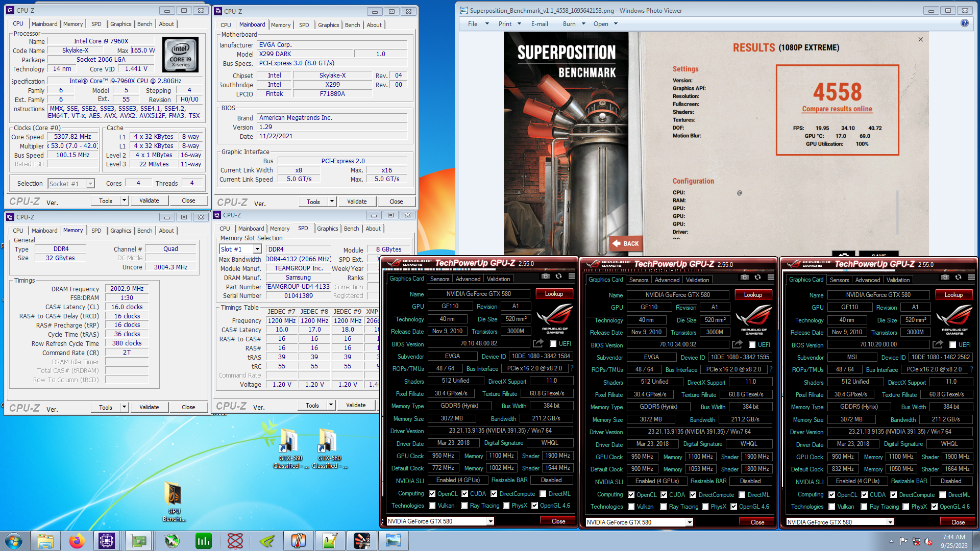Click the DRAM Frequency value 2002.9 MHz
Viewport: 980px width, 551px height.
pyautogui.click(x=127, y=289)
